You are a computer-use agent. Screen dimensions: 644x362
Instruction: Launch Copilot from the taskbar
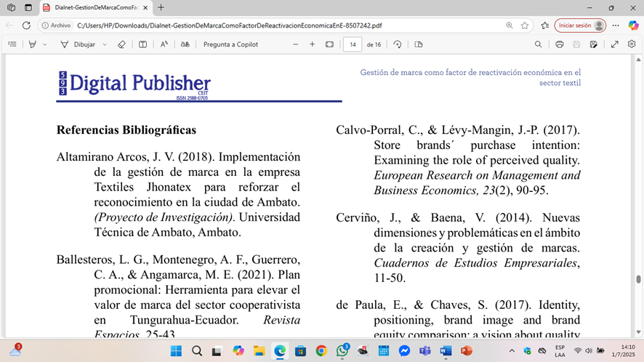click(x=238, y=351)
